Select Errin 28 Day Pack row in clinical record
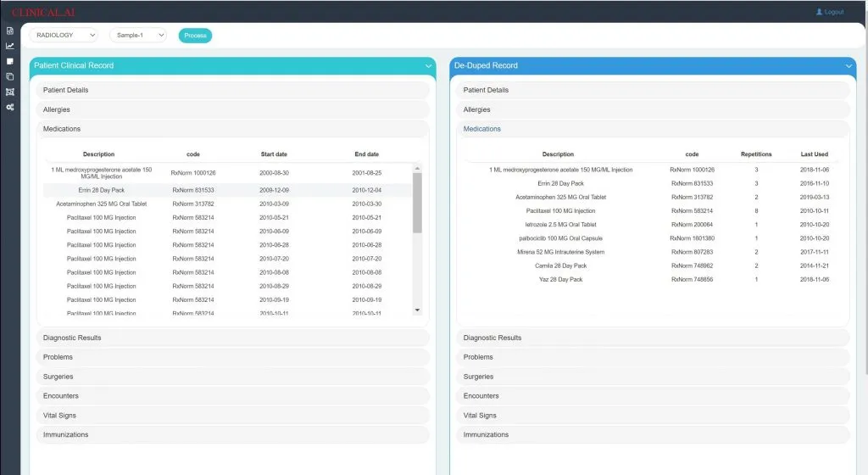 (x=227, y=190)
